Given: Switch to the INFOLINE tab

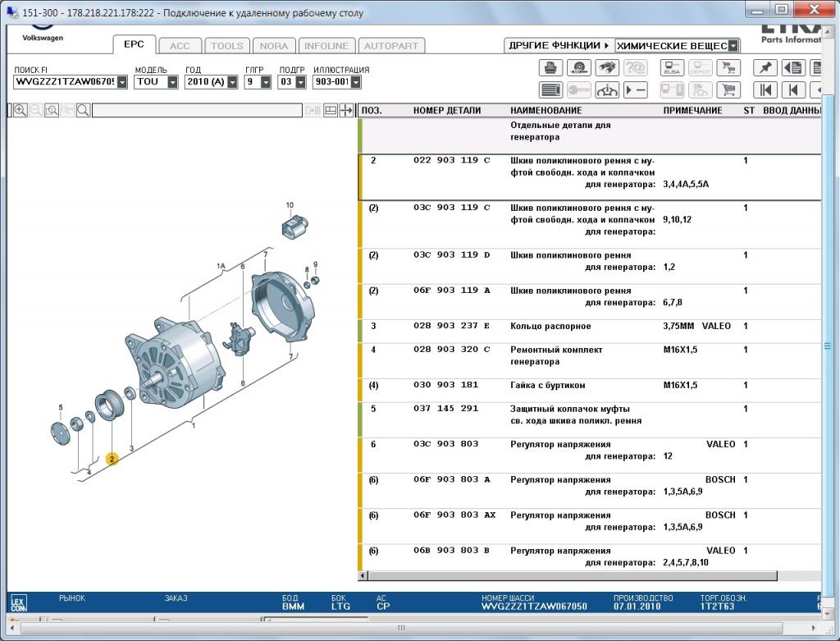Looking at the screenshot, I should click(x=326, y=46).
